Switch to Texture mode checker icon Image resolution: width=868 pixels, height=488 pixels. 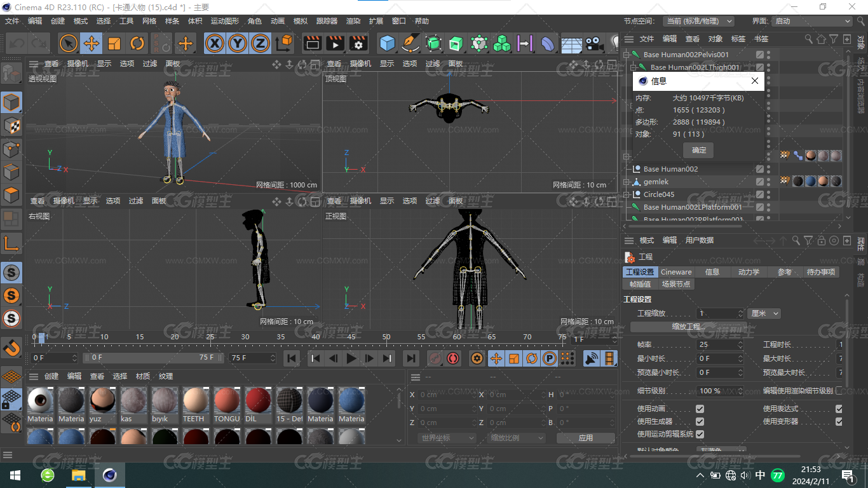pos(11,125)
